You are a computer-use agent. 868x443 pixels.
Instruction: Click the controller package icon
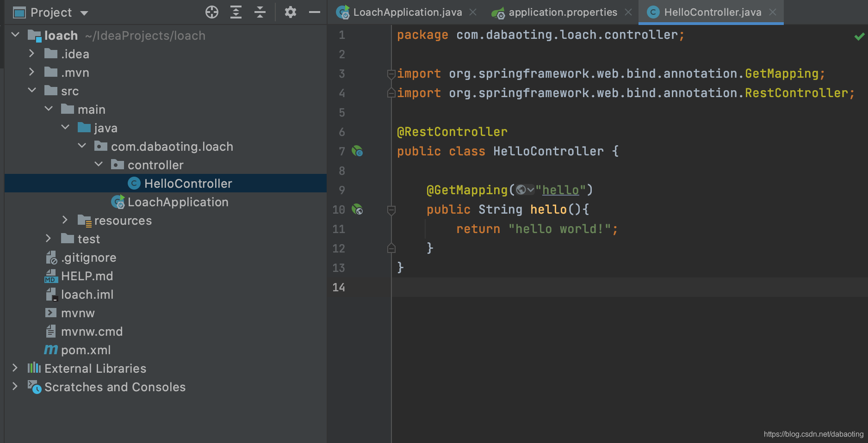pyautogui.click(x=118, y=164)
